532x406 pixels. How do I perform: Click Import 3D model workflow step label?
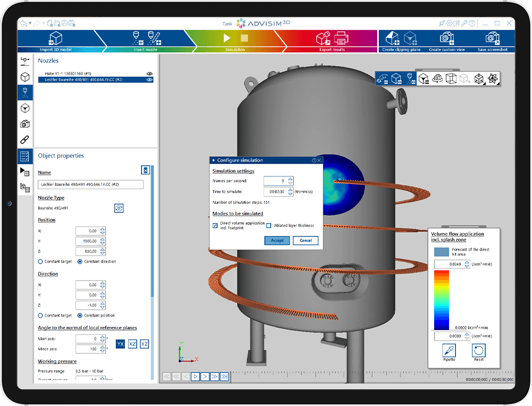click(56, 49)
